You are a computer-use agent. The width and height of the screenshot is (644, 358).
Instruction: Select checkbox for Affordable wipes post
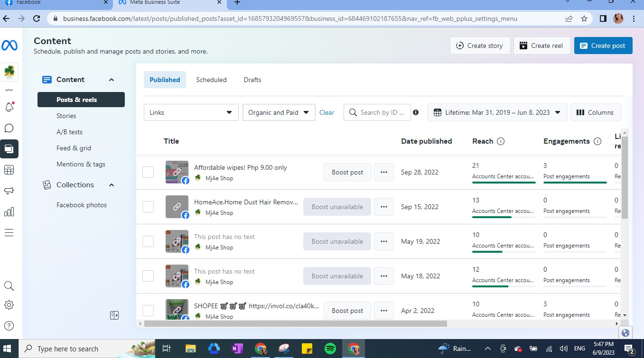click(148, 172)
